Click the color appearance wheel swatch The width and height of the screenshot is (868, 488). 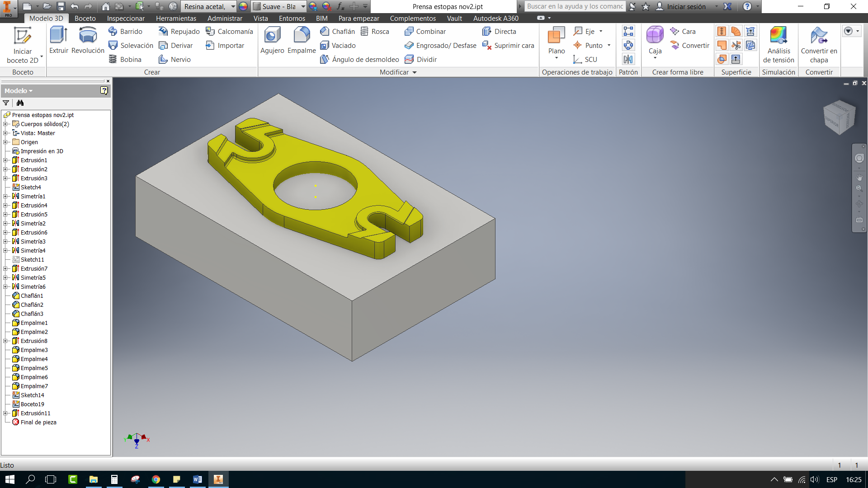tap(243, 7)
